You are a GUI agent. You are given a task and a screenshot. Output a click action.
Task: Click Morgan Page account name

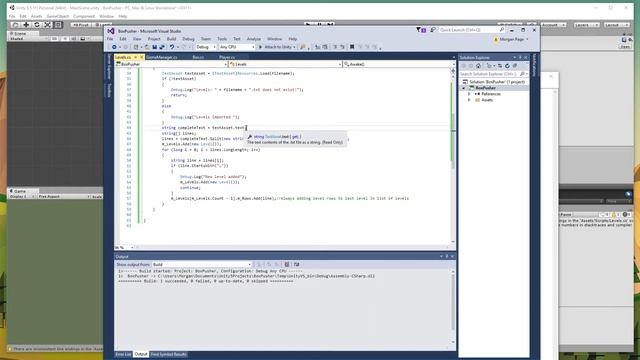coord(512,39)
